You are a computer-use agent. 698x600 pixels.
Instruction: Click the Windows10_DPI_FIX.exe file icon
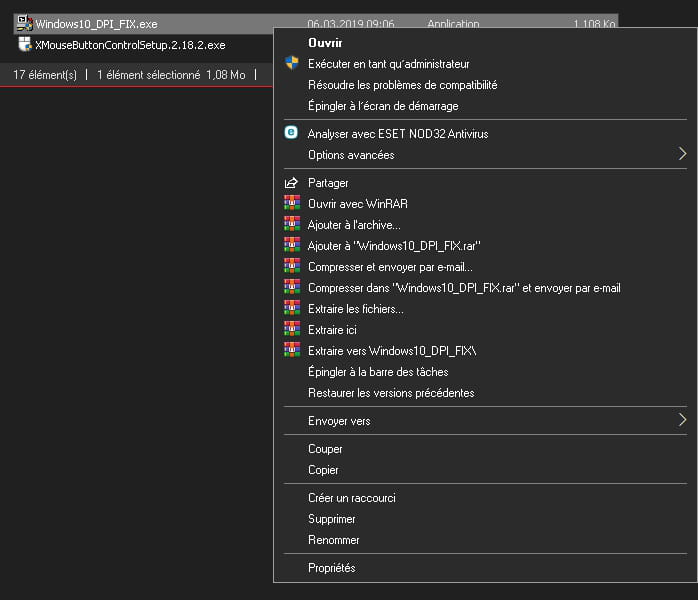25,23
